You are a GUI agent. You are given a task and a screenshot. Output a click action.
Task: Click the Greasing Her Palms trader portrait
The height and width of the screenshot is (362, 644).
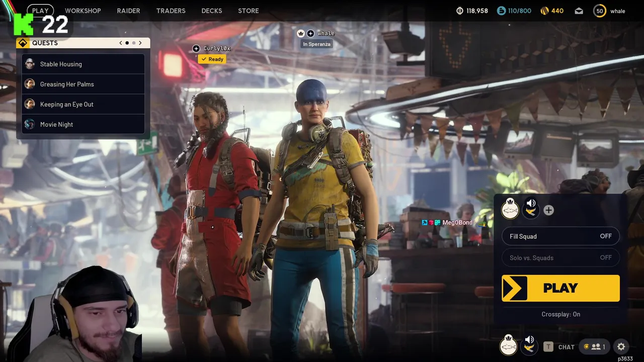30,84
